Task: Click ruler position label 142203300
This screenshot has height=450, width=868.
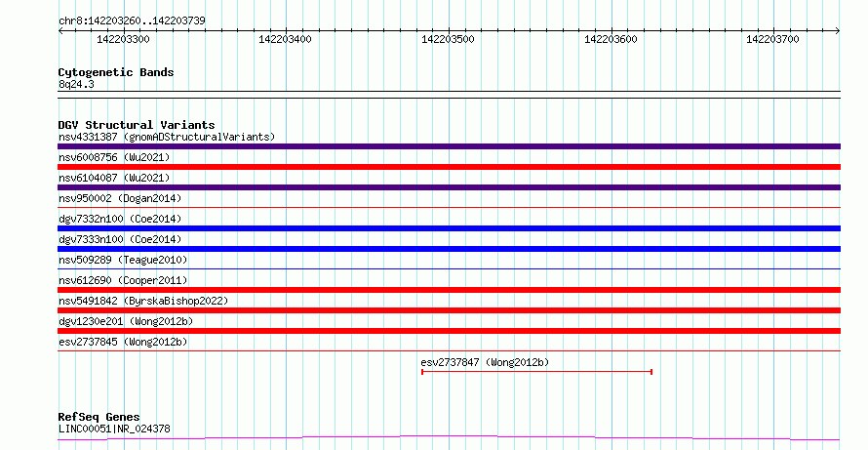Action: click(x=123, y=39)
